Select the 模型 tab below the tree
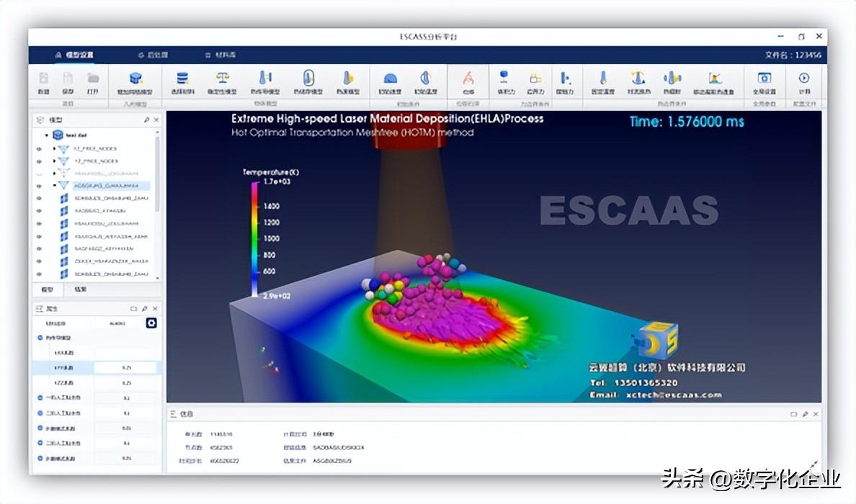Screen dimensions: 856x504 [x=48, y=289]
